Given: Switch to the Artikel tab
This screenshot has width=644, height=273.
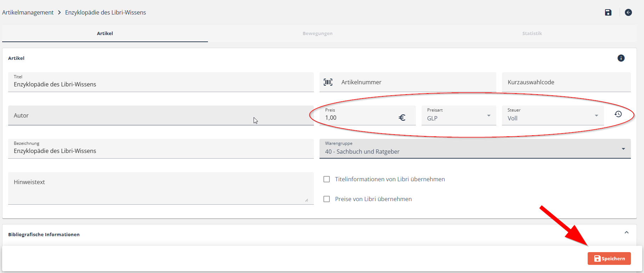Looking at the screenshot, I should [105, 33].
